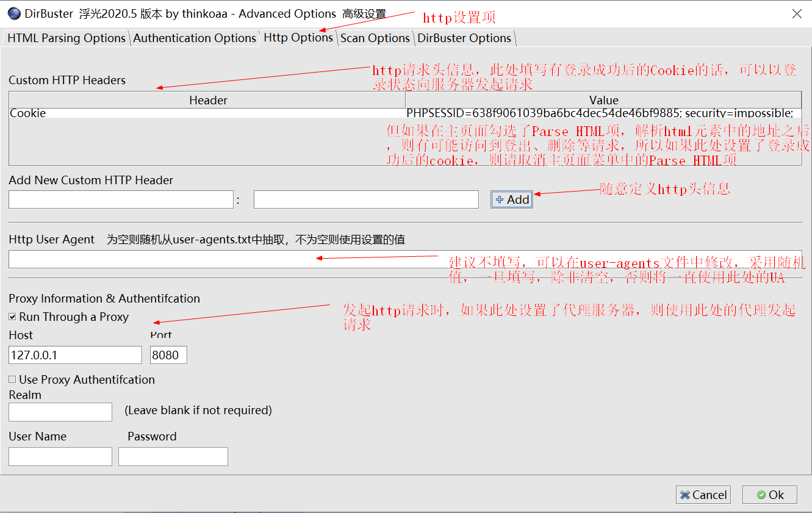Click the Http User Agent label
This screenshot has width=812, height=513.
point(52,240)
